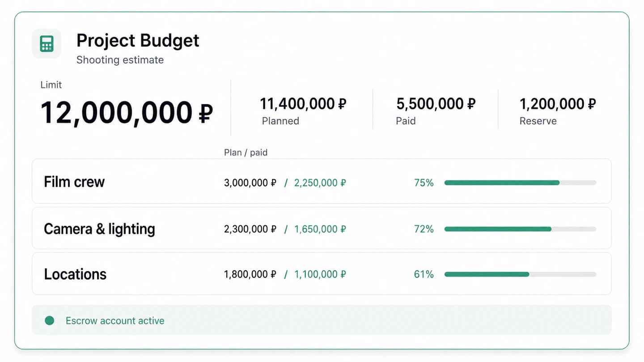The width and height of the screenshot is (644, 362).
Task: Open the Film crew row
Action: tap(322, 181)
